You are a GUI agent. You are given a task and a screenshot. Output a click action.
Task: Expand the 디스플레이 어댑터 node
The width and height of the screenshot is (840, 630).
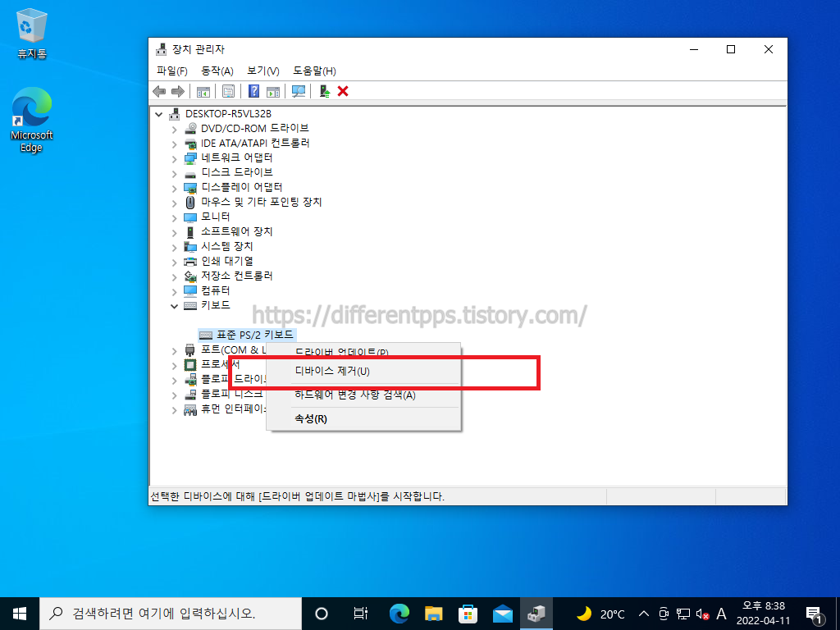coord(174,189)
